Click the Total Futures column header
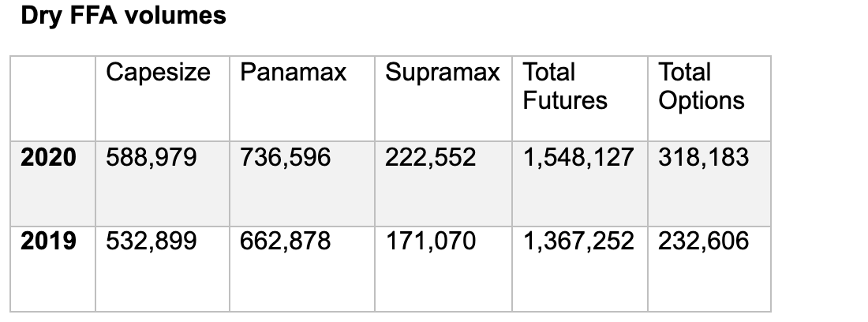The image size is (868, 322). [565, 87]
